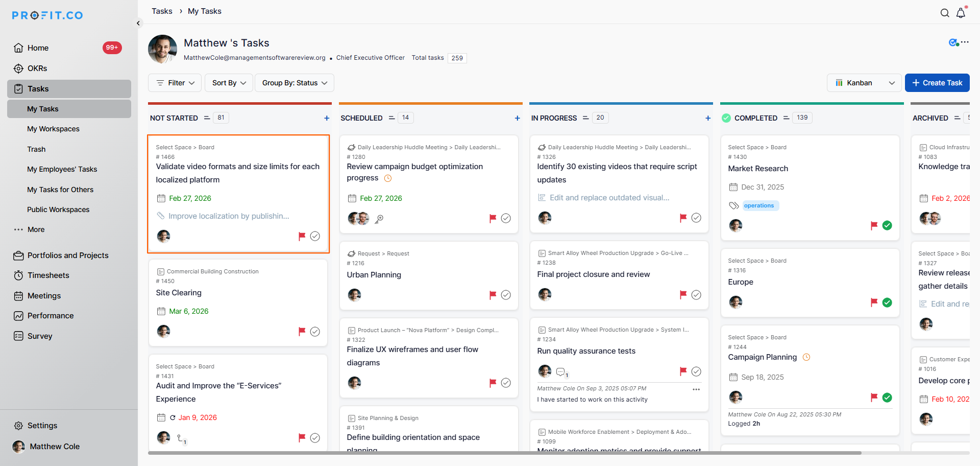Screen dimensions: 980x466
Task: Add a task to the Scheduled column
Action: click(517, 118)
